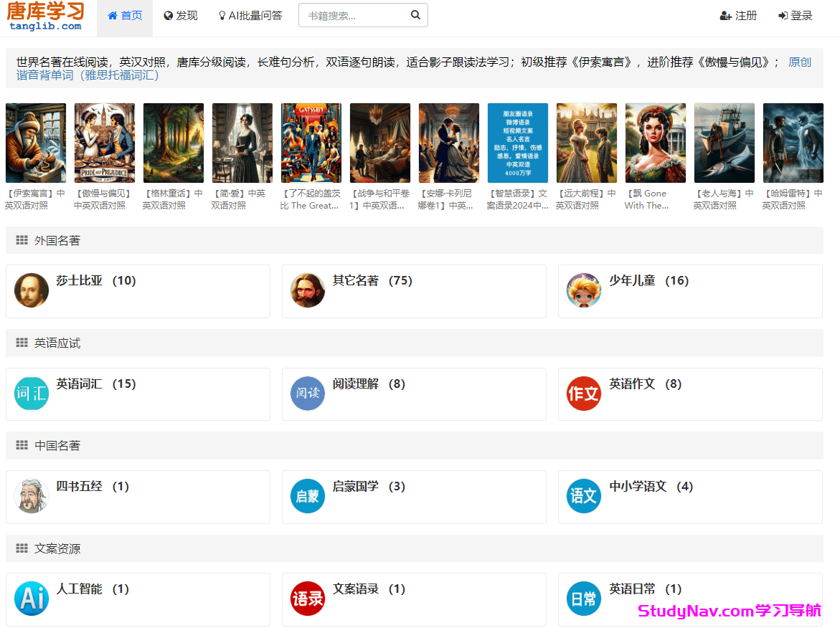840x638 pixels.
Task: Open 傲慢与偏见 book cover thumbnail
Action: [x=105, y=143]
